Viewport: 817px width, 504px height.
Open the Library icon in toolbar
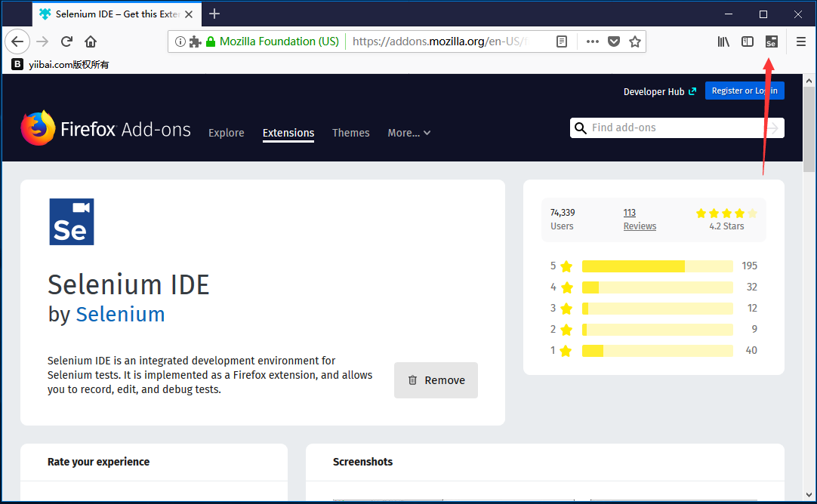[x=723, y=42]
